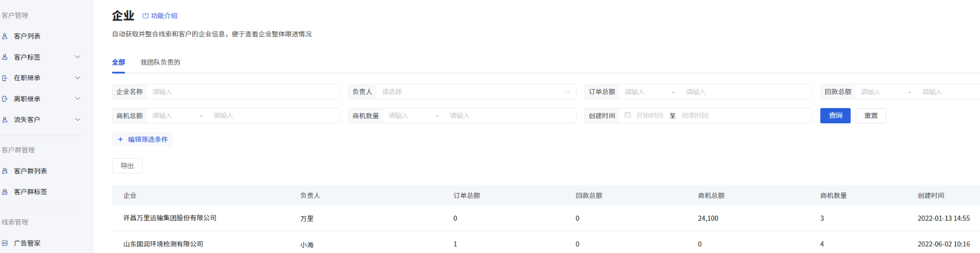Click the 重置 button
This screenshot has width=980, height=253.
pos(871,115)
